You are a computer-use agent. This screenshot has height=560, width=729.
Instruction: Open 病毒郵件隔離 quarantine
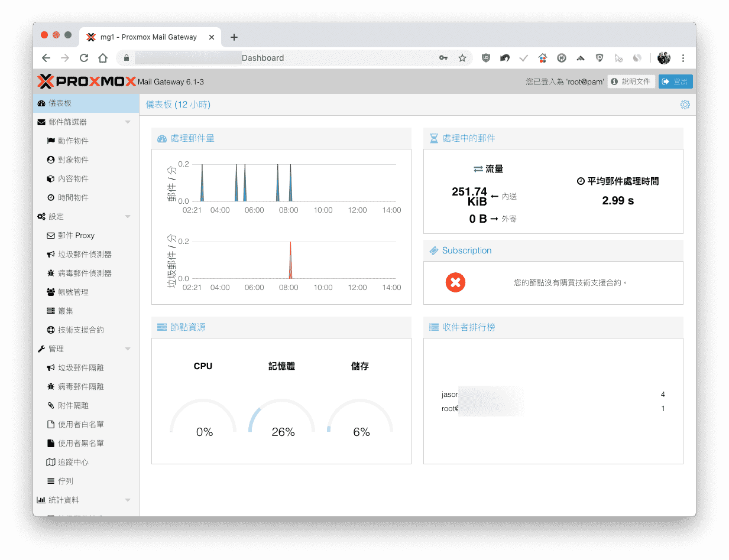pos(86,386)
